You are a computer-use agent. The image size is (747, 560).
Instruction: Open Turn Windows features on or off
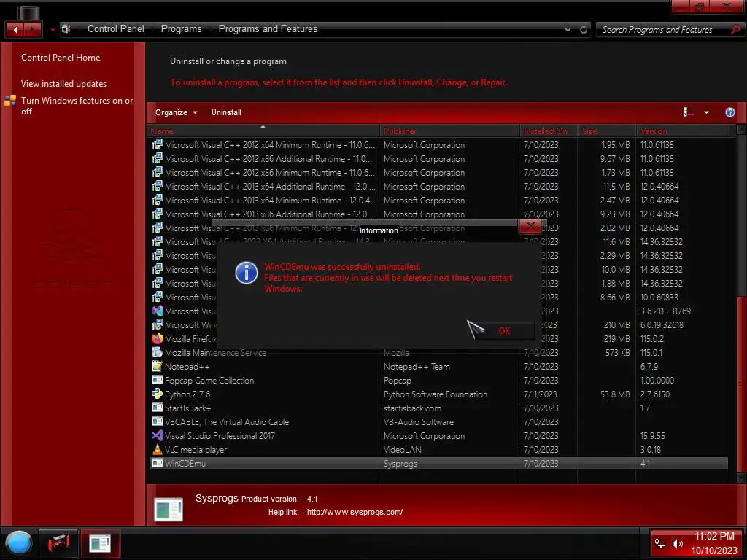[77, 106]
